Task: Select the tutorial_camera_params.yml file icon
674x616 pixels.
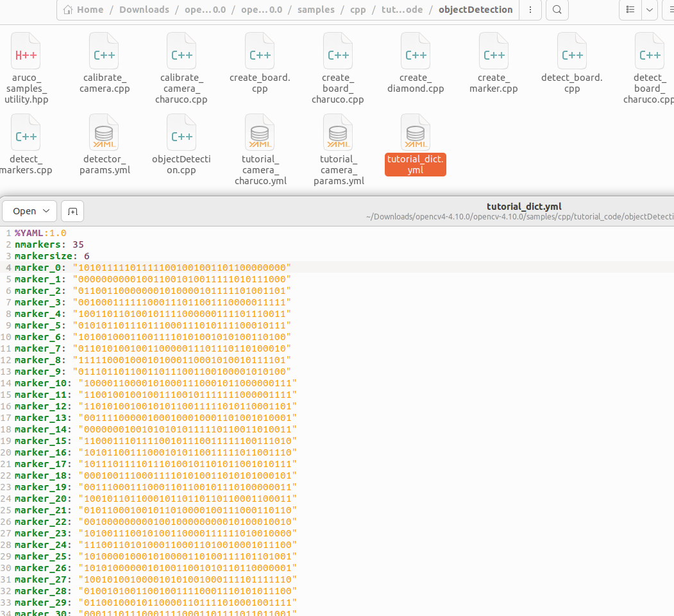Action: click(338, 132)
